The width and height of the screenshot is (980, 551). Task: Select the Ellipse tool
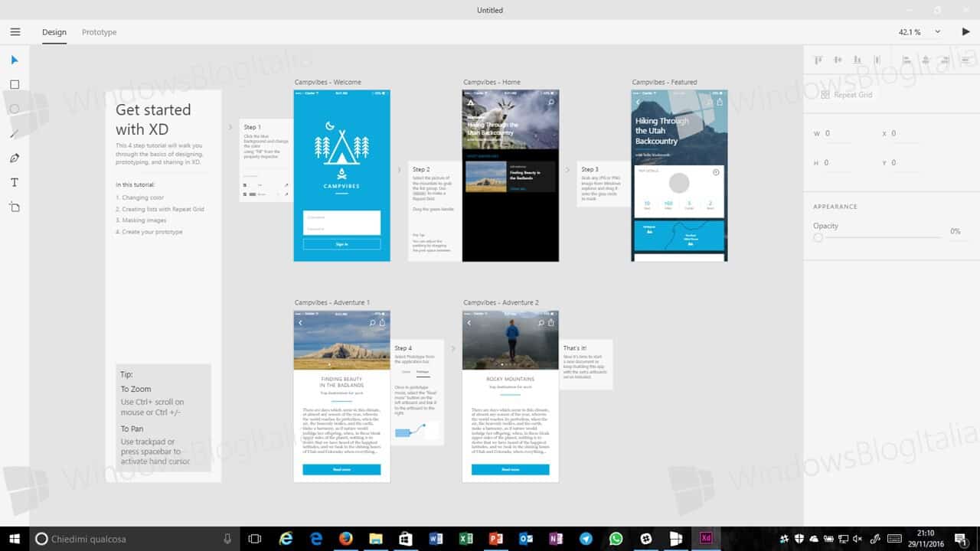pos(15,109)
